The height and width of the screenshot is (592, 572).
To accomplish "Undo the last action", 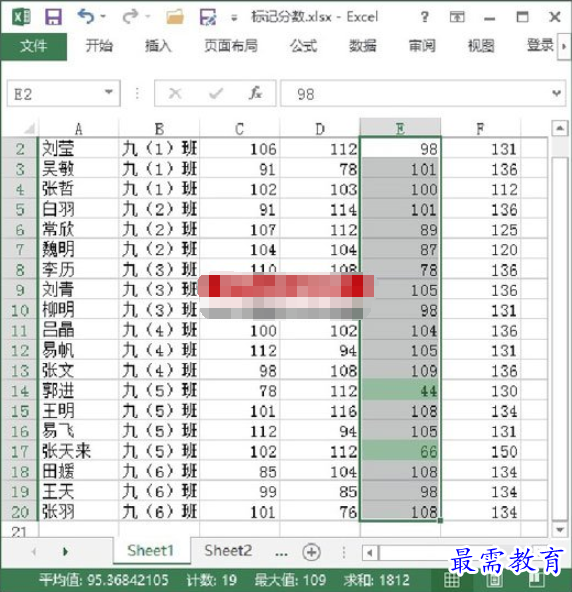I will tap(86, 17).
